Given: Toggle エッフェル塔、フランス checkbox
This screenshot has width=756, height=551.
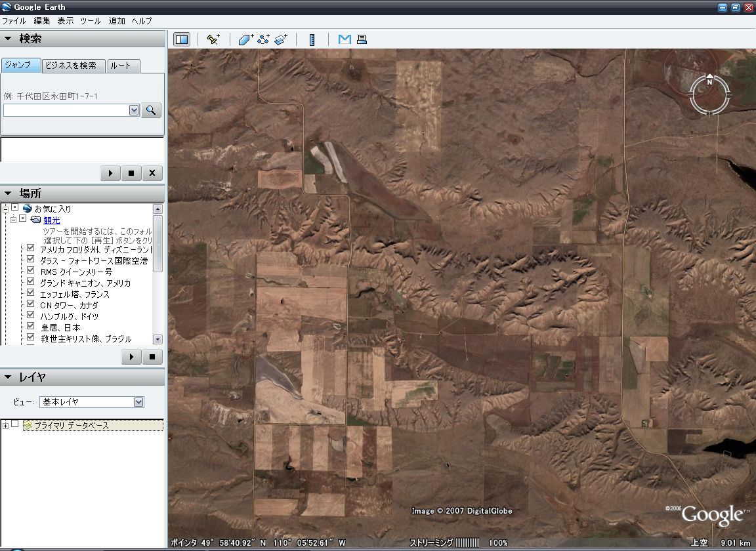Looking at the screenshot, I should (30, 292).
